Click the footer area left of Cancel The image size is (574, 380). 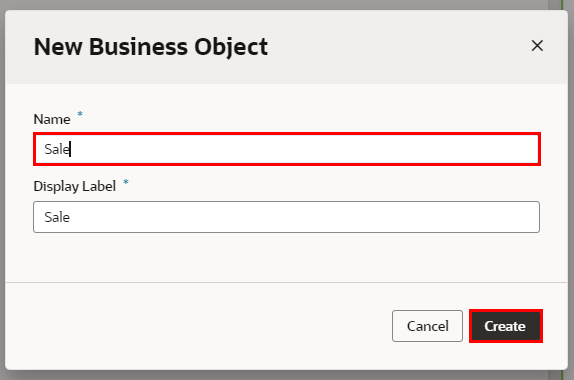tap(198, 326)
